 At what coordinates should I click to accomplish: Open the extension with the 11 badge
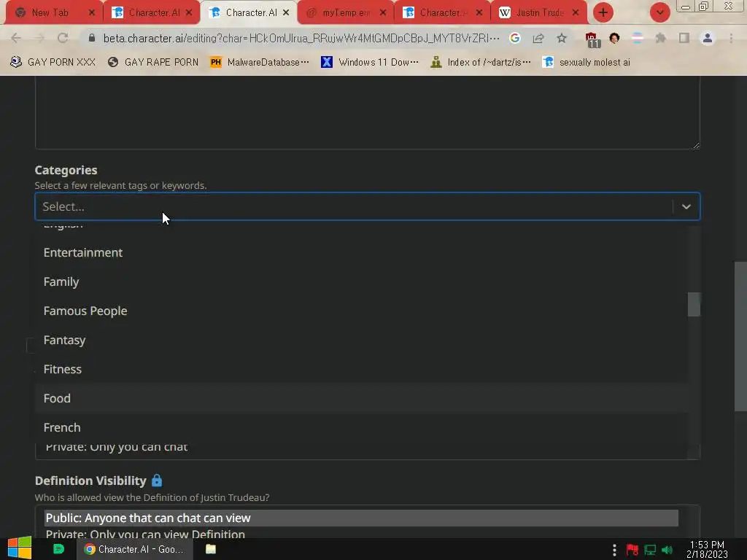(592, 39)
